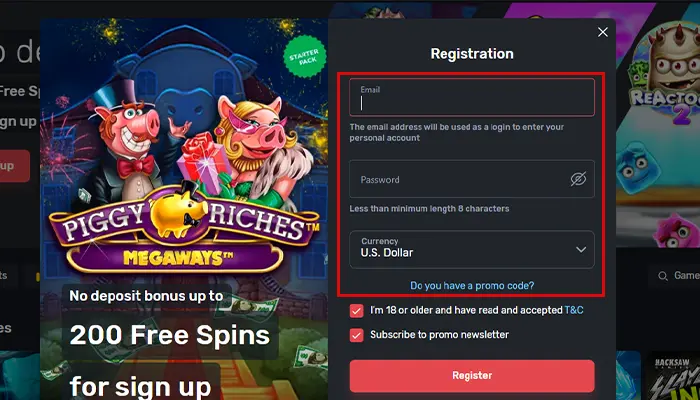This screenshot has width=700, height=400.
Task: Click the Registration heading
Action: pos(472,54)
